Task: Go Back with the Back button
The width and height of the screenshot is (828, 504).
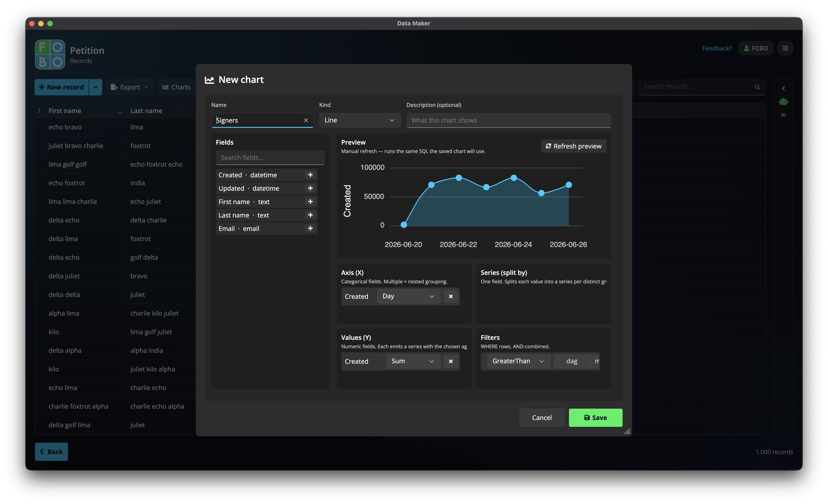Action: 51,452
